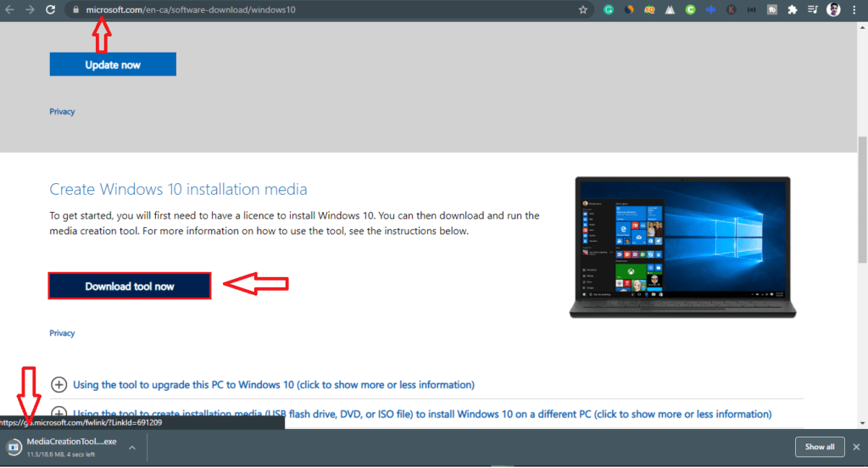Click the page vertical scrollbar thumb
Screen dimensions: 868x468
862,199
